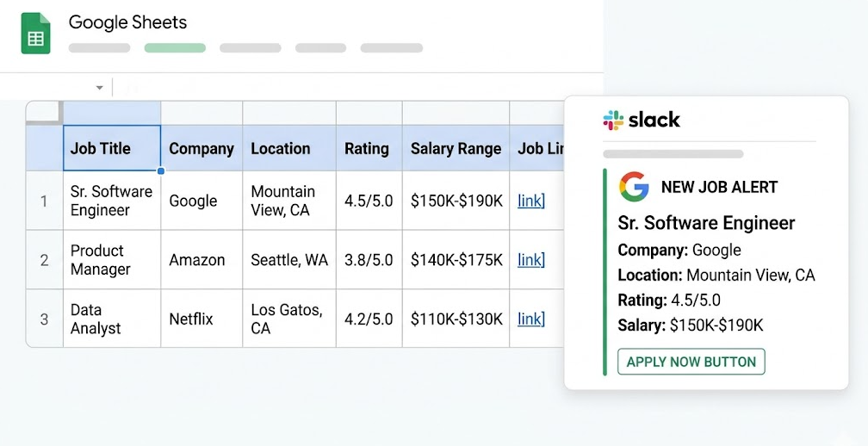
Task: Select the Sr. Software Engineer table cell
Action: coord(112,201)
